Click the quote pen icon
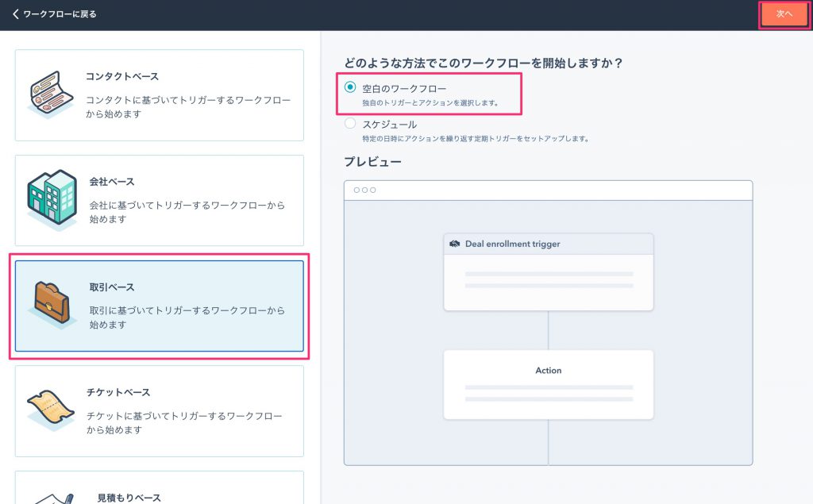Viewport: 813px width, 504px height. (x=55, y=498)
